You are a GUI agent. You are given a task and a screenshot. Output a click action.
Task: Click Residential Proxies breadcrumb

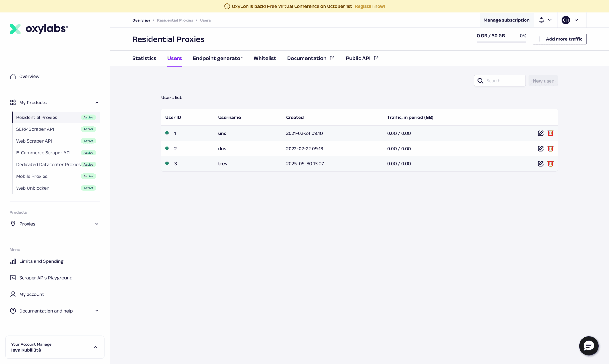pos(175,20)
